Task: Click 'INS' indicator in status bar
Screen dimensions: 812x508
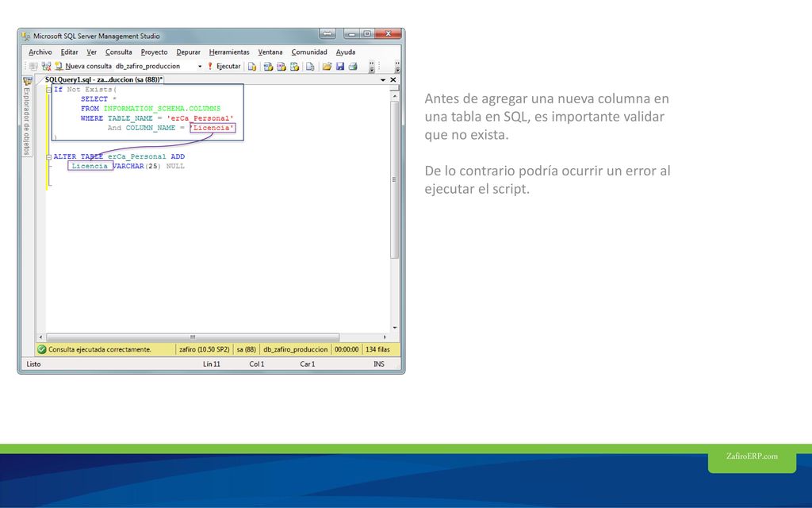Action: [379, 364]
